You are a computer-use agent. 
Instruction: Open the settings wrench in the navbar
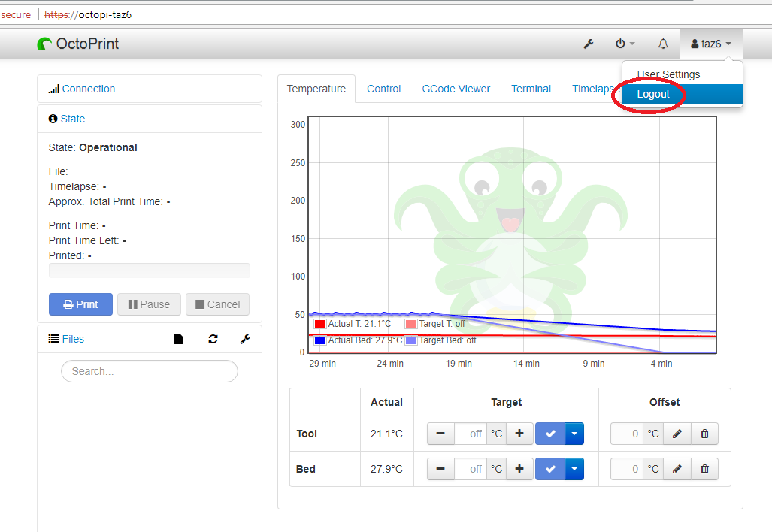coord(589,44)
